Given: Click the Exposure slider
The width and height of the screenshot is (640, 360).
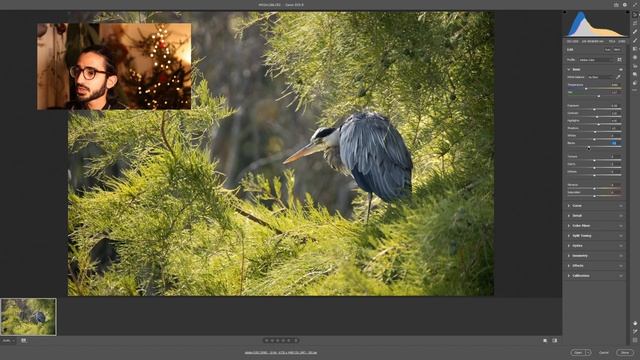Looking at the screenshot, I should point(594,109).
